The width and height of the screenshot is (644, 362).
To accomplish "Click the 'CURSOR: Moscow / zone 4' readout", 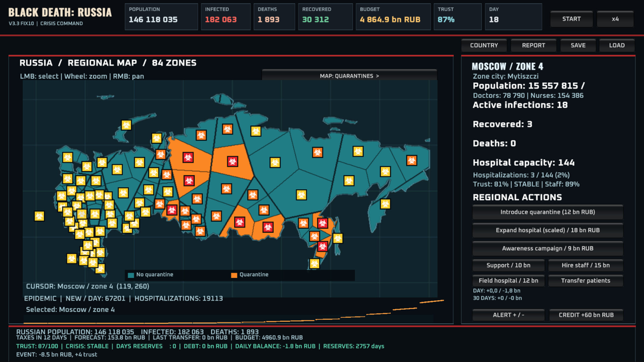I will pos(88,286).
